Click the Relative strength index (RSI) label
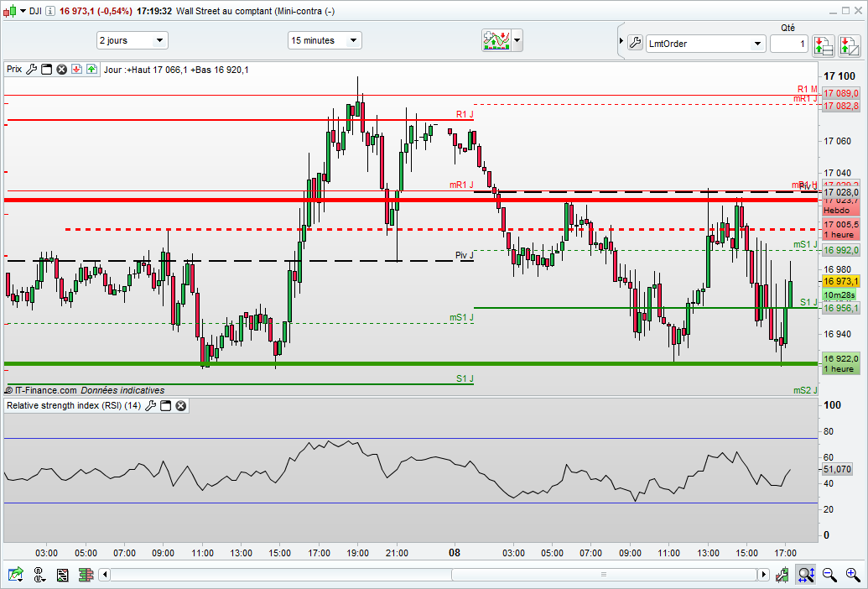 74,406
